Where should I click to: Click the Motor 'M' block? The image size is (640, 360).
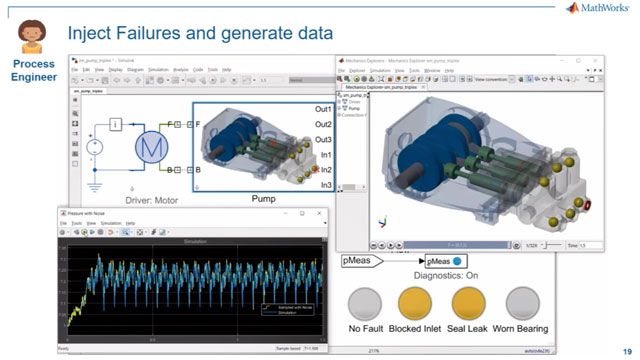click(151, 147)
